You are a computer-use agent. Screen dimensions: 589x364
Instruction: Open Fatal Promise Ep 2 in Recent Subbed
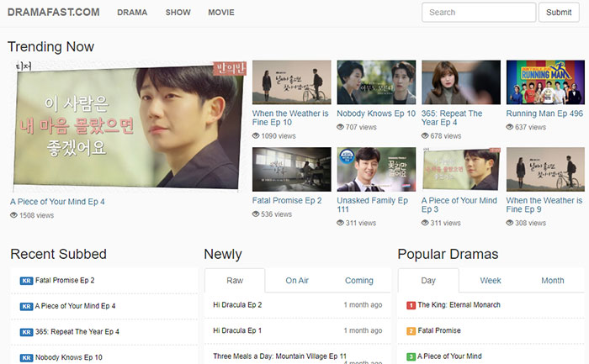pos(65,280)
